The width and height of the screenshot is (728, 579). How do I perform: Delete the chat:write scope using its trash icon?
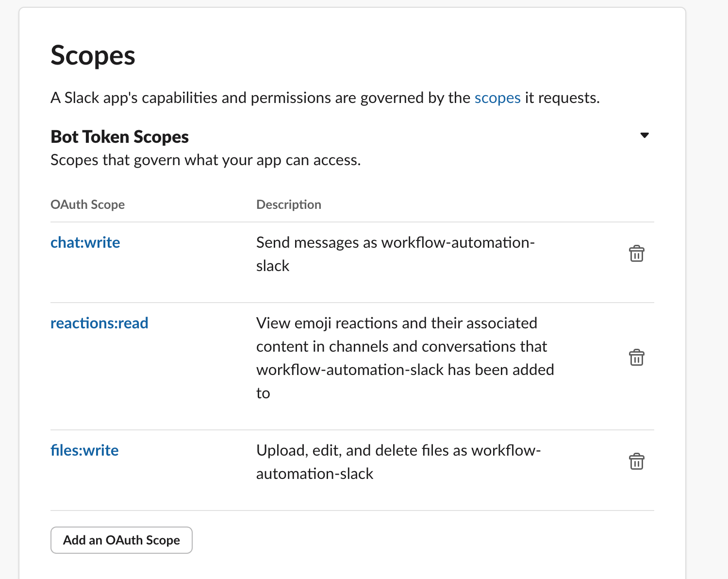click(637, 253)
